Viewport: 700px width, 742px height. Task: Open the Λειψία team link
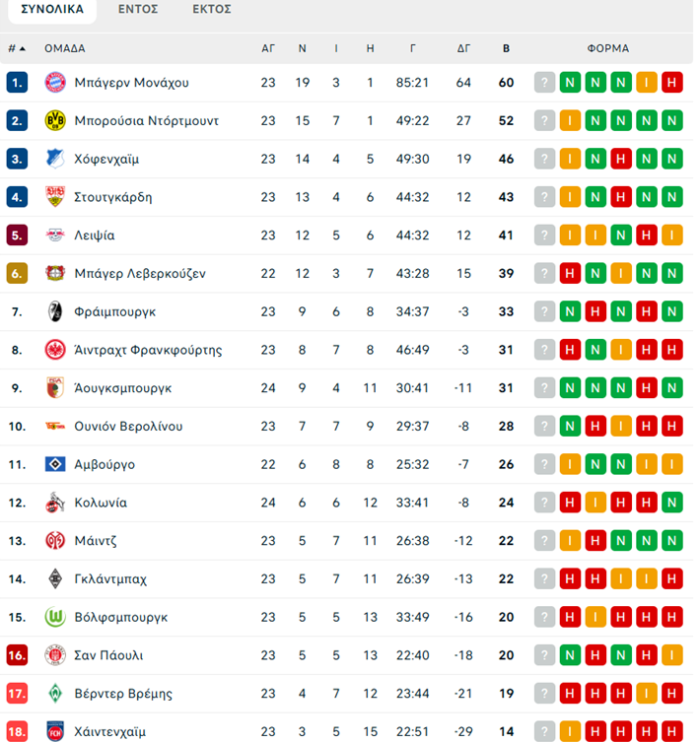pos(95,236)
